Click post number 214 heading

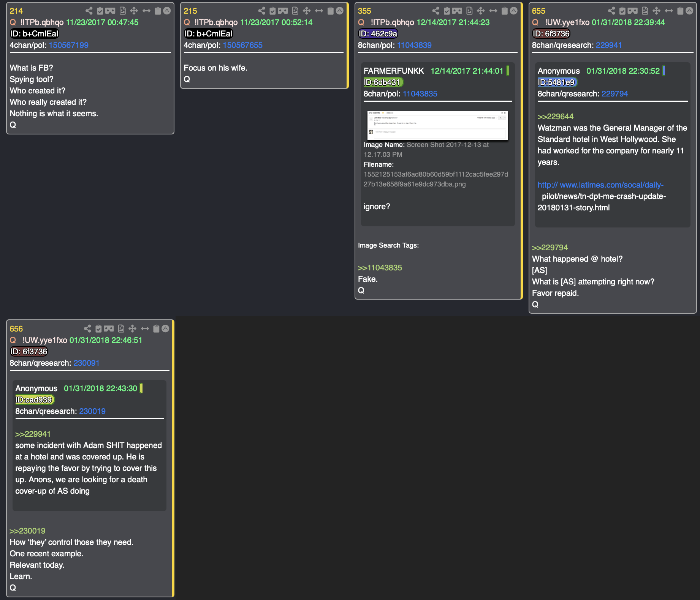click(16, 11)
